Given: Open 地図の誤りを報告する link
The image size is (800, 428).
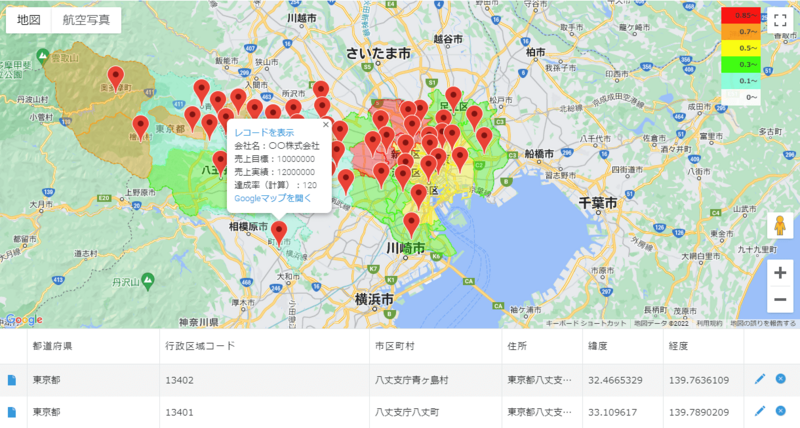Looking at the screenshot, I should click(x=762, y=323).
